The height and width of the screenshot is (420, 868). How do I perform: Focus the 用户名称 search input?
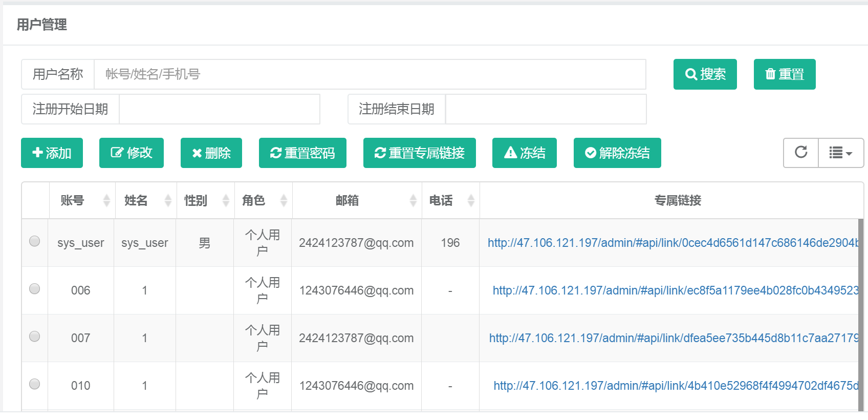370,74
